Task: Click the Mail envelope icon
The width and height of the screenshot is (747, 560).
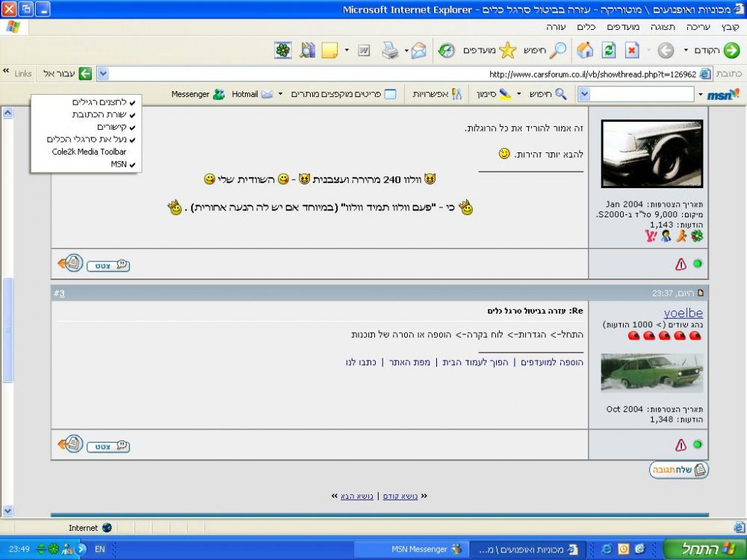Action: pos(419,51)
